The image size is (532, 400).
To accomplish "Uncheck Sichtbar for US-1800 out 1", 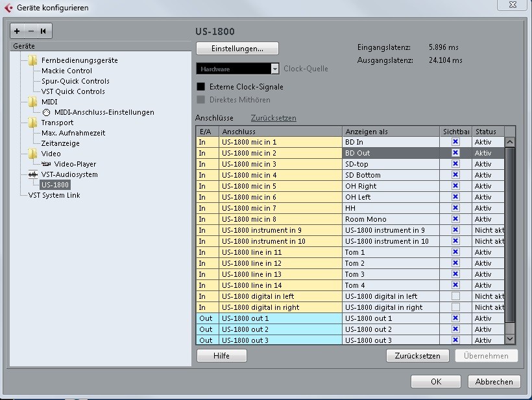I will coord(455,318).
